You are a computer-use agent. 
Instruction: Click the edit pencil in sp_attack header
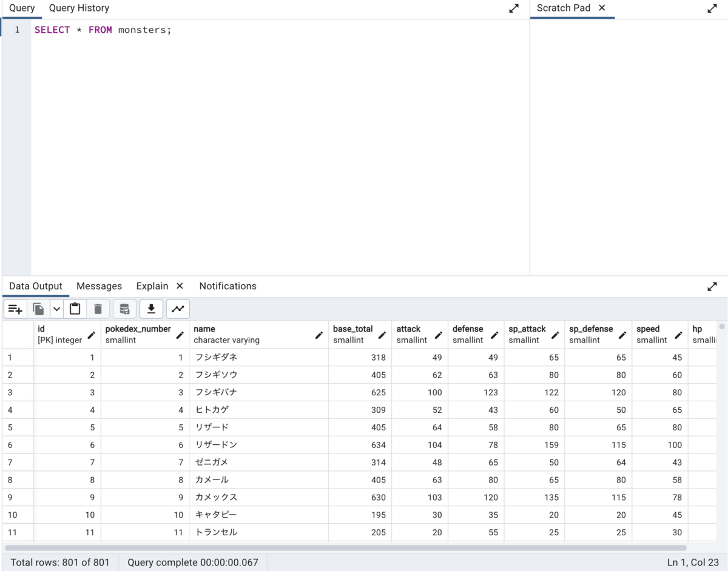coord(555,335)
